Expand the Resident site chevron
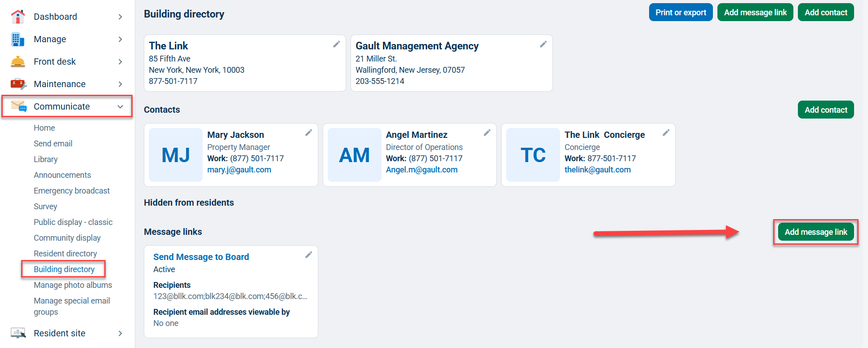This screenshot has height=348, width=868. point(120,333)
